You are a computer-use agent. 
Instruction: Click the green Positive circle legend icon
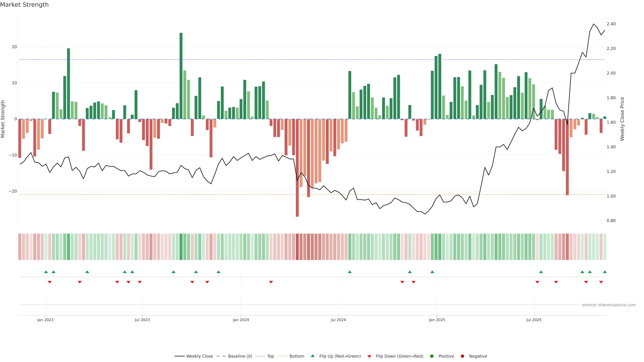pyautogui.click(x=432, y=356)
